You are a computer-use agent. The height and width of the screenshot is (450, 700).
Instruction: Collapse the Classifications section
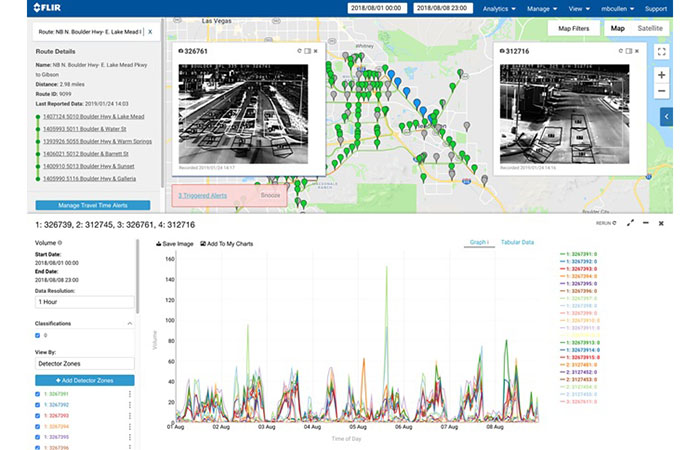[x=129, y=323]
